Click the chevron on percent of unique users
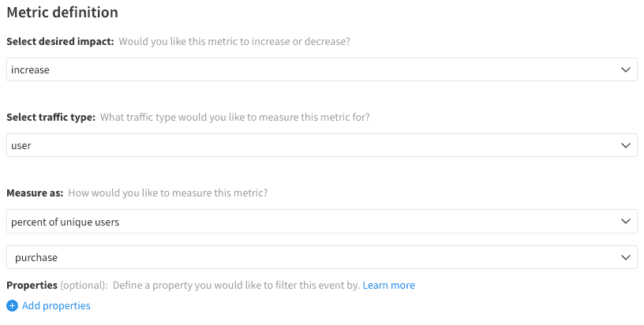This screenshot has height=325, width=644. 626,222
